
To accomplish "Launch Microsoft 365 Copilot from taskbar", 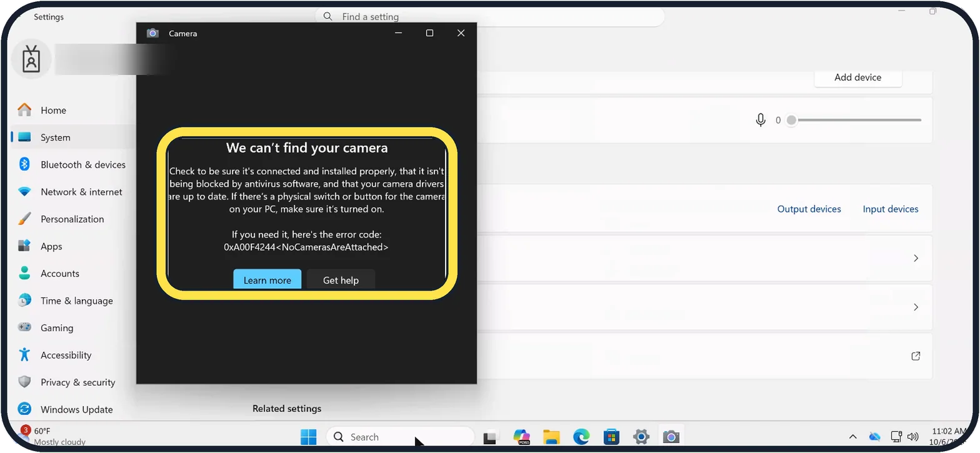I will tap(521, 437).
